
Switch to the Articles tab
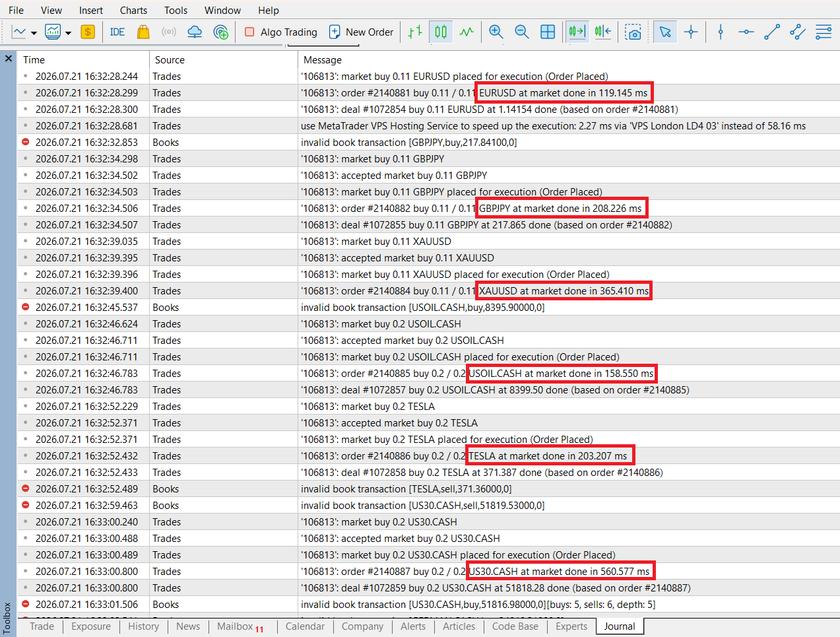459,626
